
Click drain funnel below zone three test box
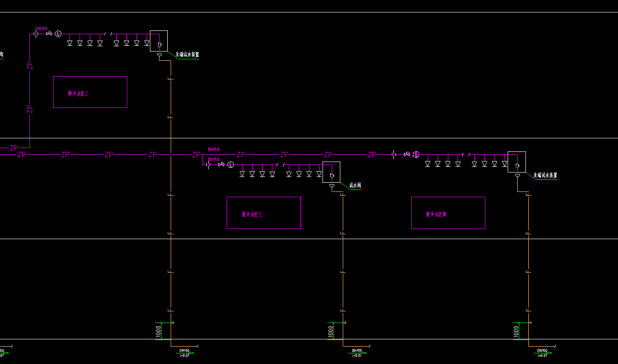coord(332,186)
